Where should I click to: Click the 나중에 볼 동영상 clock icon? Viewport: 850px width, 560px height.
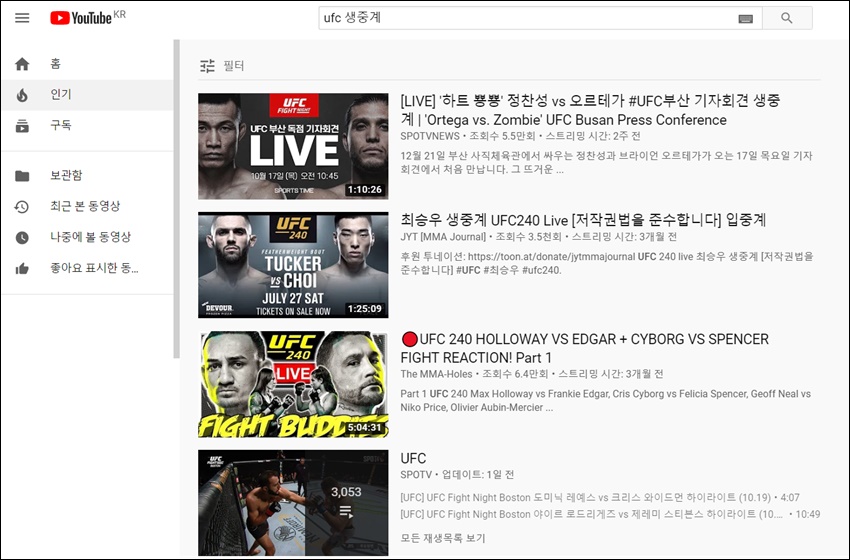click(x=22, y=237)
